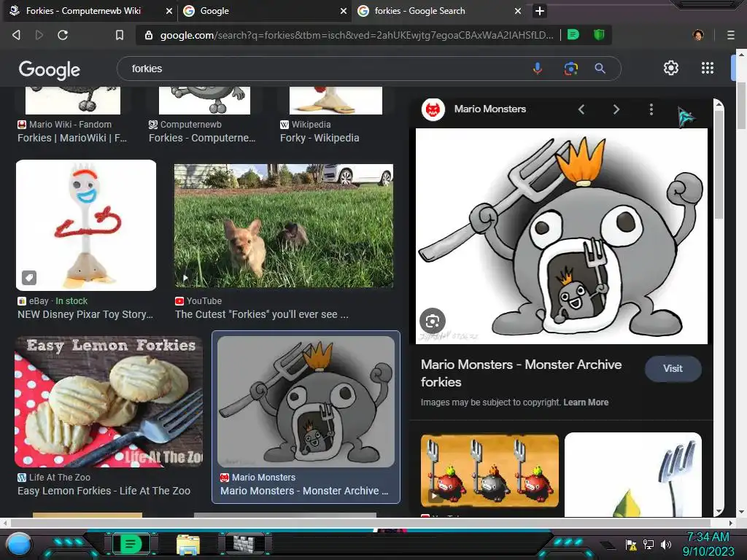Open Mario Monsters - Monster Archive result
This screenshot has height=560, width=747.
coord(304,491)
